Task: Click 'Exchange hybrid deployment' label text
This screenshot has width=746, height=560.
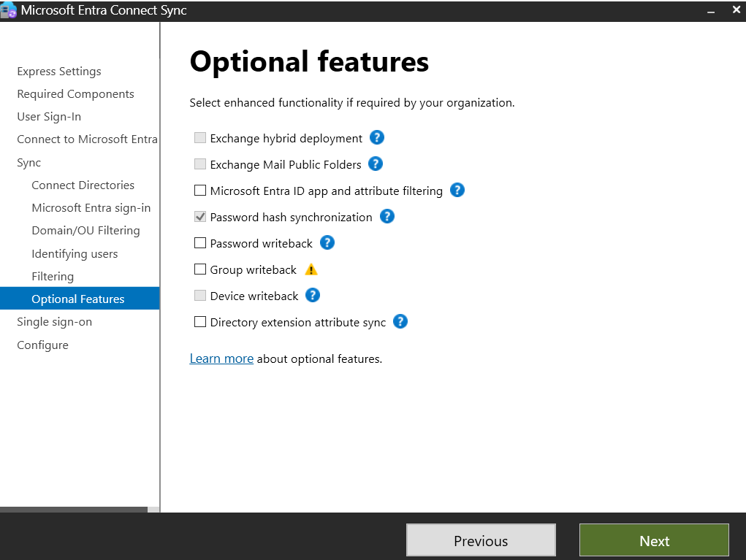Action: (286, 138)
